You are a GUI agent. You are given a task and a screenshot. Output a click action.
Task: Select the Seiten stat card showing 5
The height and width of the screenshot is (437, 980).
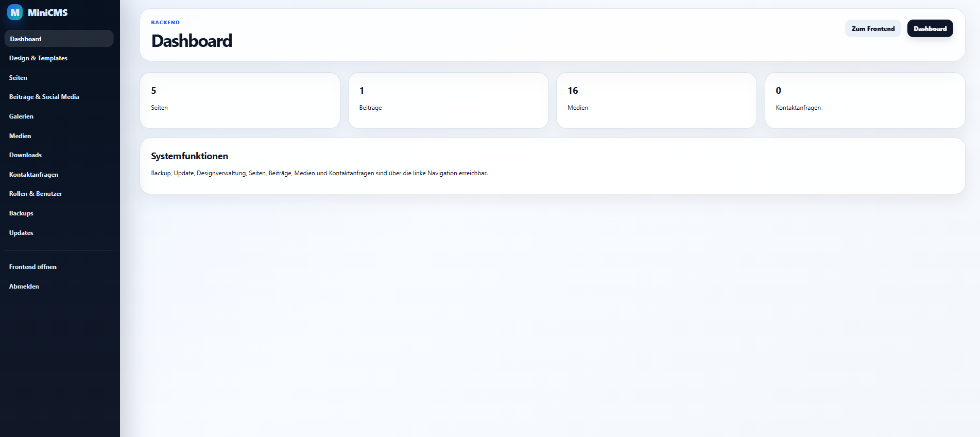240,100
